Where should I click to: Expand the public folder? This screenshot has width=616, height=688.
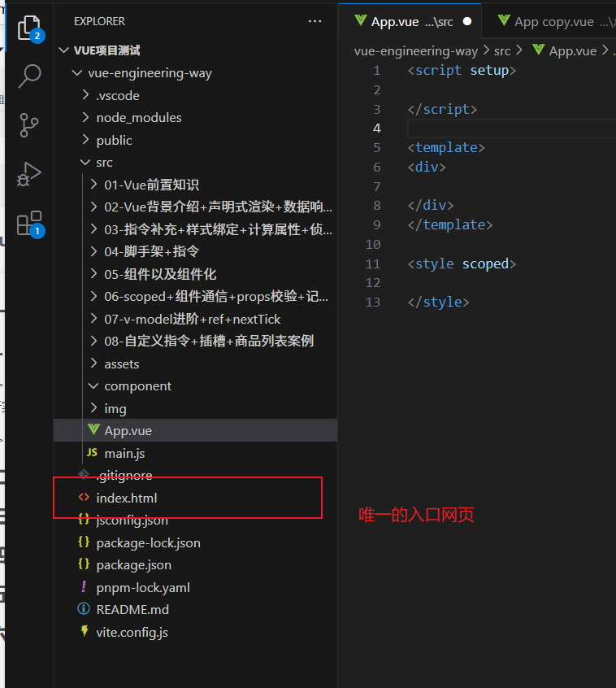coord(85,140)
